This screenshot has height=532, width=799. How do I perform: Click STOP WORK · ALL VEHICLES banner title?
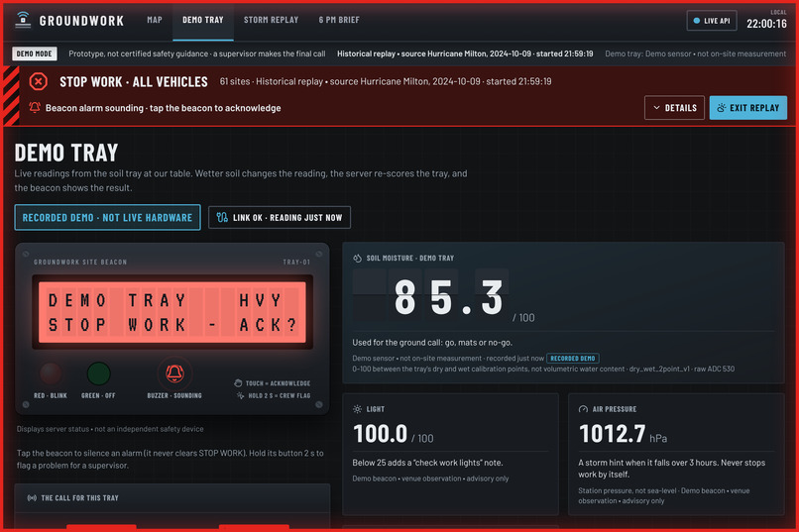(x=134, y=81)
